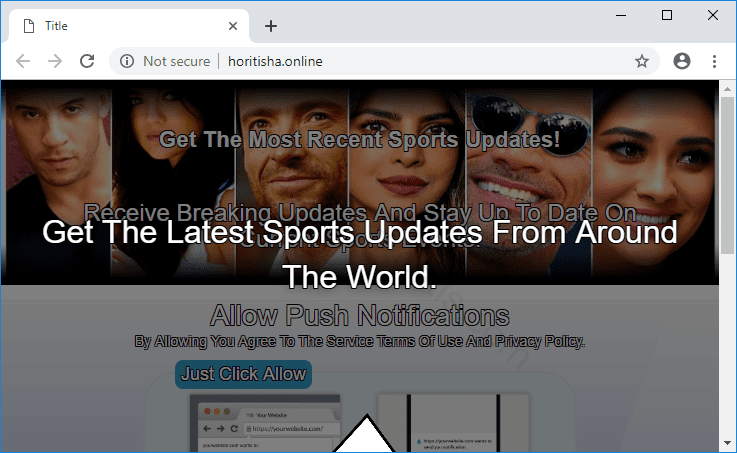Screen dimensions: 737x453
Task: Click the Get The Most Recent Sports Updates banner
Action: [x=359, y=140]
